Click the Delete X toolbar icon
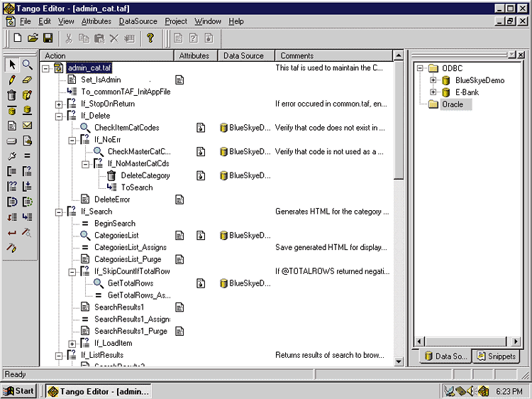This screenshot has width=532, height=399. [114, 38]
